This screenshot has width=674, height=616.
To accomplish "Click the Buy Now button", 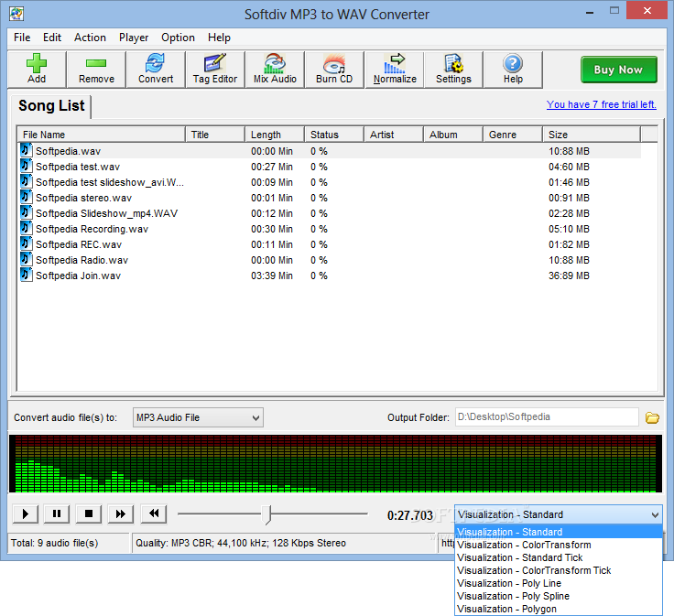I will tap(618, 70).
